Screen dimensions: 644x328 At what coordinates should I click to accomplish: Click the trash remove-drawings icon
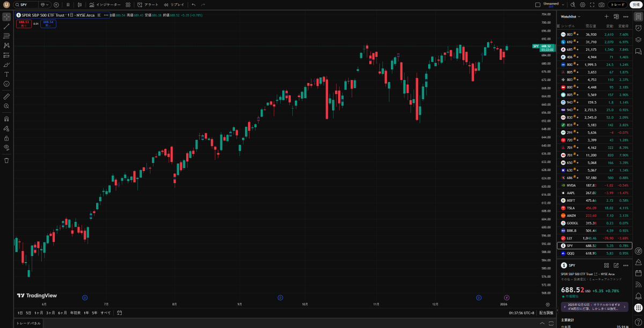coord(6,160)
